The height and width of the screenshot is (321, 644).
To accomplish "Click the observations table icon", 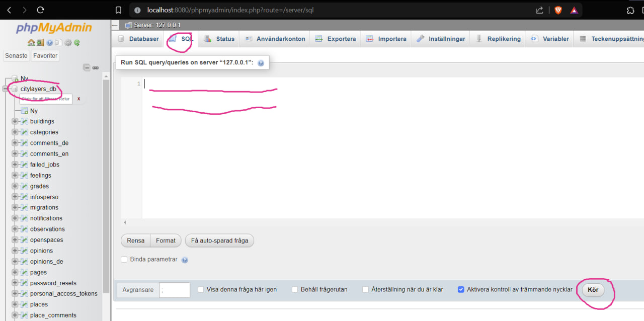I will point(24,229).
